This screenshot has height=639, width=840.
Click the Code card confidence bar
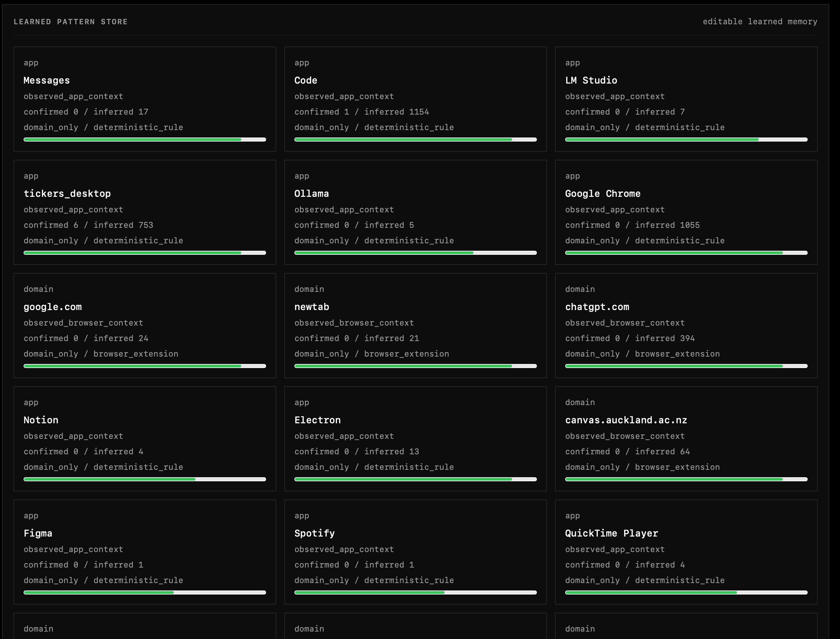pyautogui.click(x=415, y=140)
